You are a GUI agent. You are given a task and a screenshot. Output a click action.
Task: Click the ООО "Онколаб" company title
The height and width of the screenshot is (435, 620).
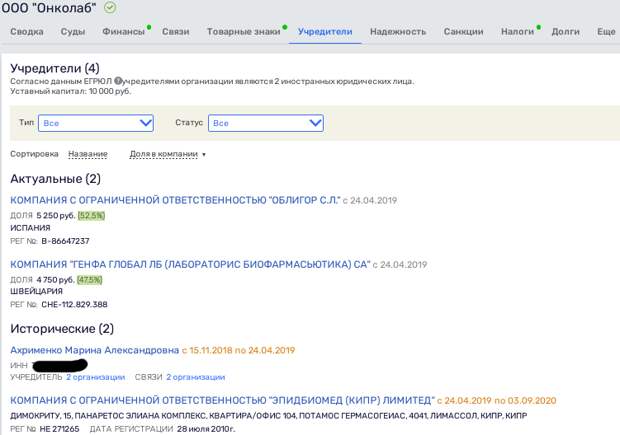click(49, 8)
